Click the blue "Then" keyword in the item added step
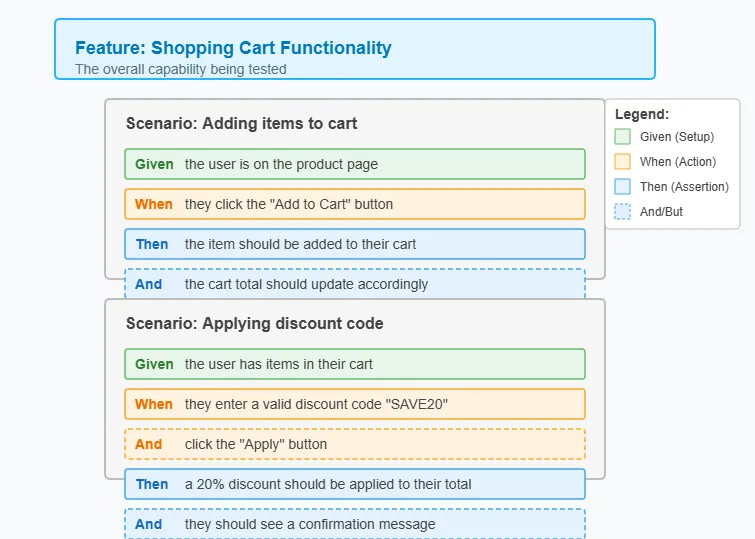This screenshot has width=755, height=539. coord(152,244)
